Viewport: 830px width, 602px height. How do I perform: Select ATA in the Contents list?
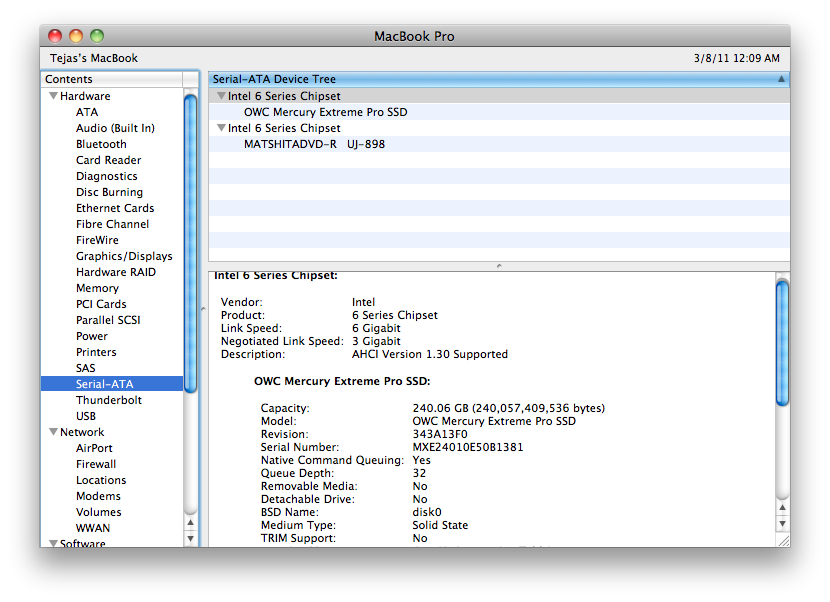coord(87,112)
